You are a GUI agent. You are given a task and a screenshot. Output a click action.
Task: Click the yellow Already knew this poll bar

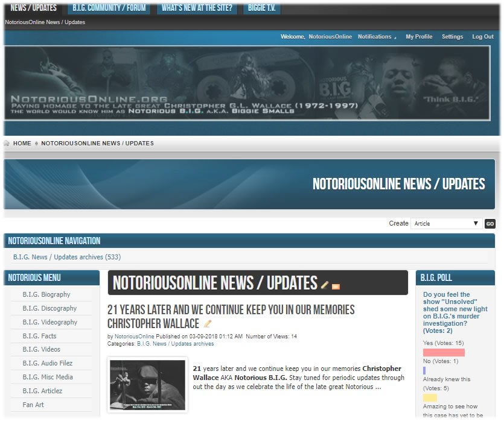(x=430, y=398)
